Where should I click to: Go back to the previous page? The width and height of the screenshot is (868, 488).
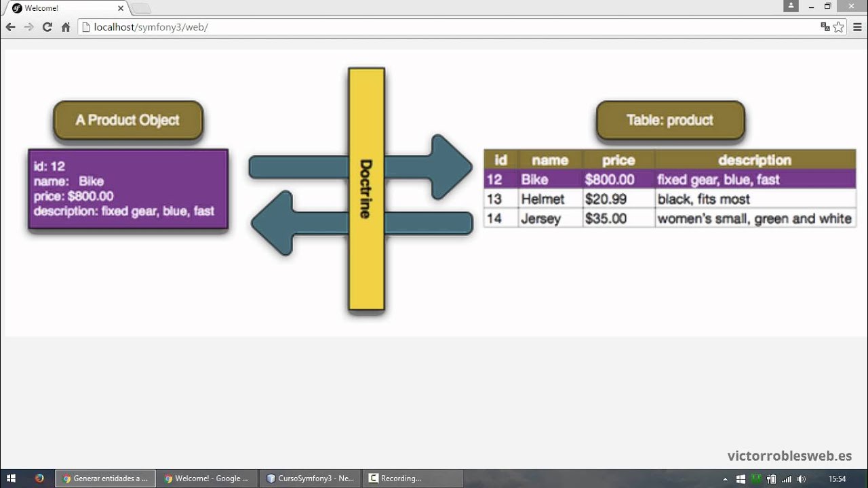(x=10, y=27)
